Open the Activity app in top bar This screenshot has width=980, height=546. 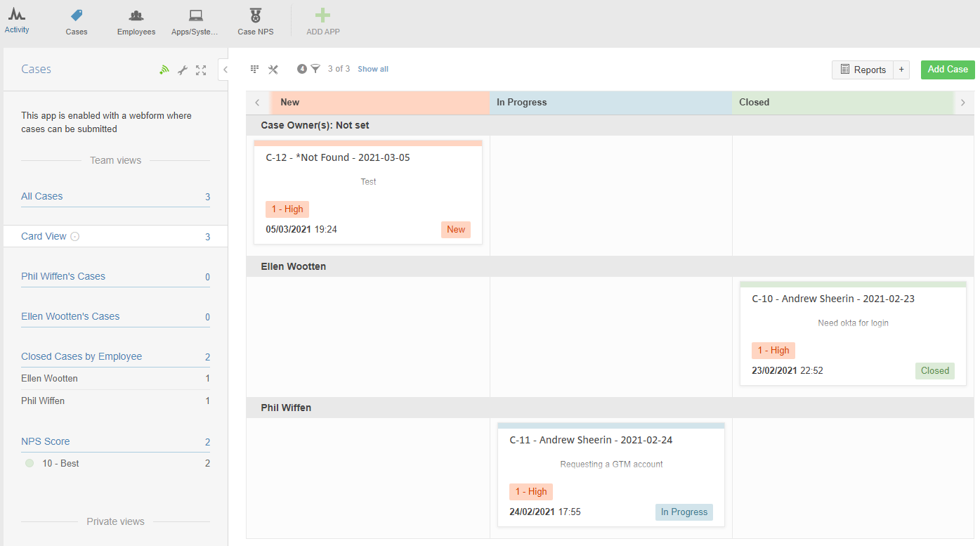pyautogui.click(x=17, y=20)
